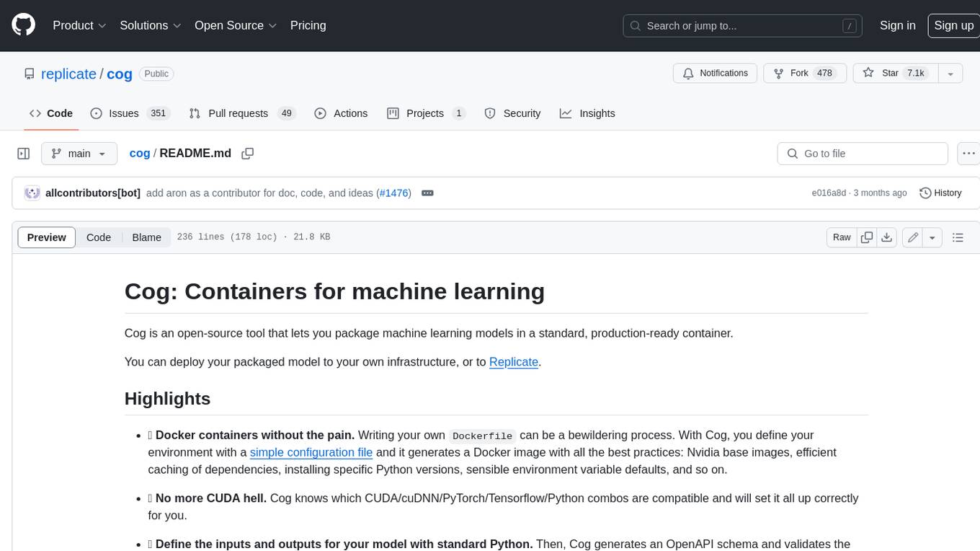980x551 pixels.
Task: Copy the README.md file path
Action: [248, 154]
